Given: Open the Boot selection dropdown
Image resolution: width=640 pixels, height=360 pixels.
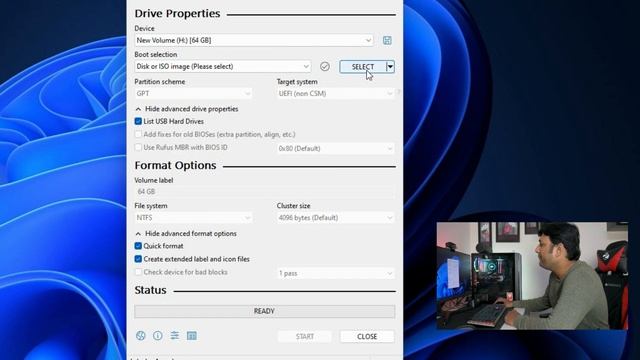Looking at the screenshot, I should click(x=222, y=67).
